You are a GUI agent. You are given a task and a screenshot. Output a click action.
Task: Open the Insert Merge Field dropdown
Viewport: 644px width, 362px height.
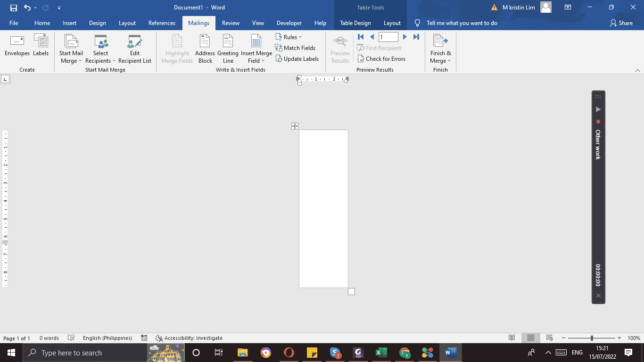(256, 49)
